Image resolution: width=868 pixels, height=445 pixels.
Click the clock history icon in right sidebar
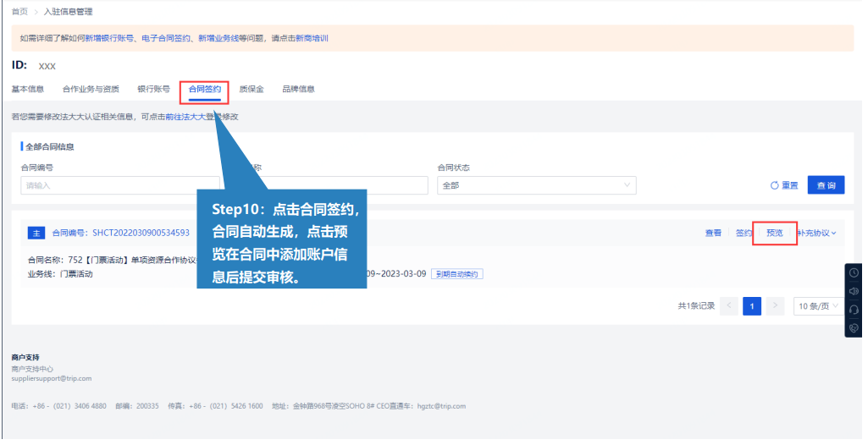pos(854,272)
